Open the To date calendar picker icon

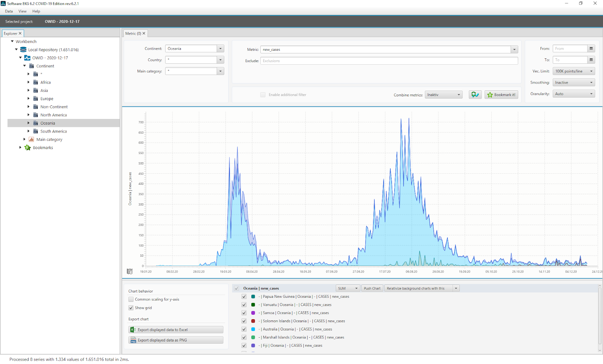[591, 60]
